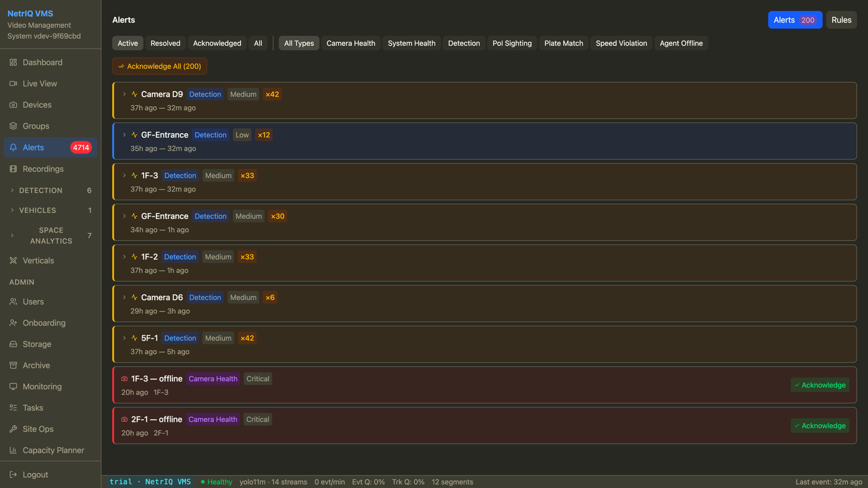Click the Camera Health tag on 1F-3 offline

[x=213, y=379]
